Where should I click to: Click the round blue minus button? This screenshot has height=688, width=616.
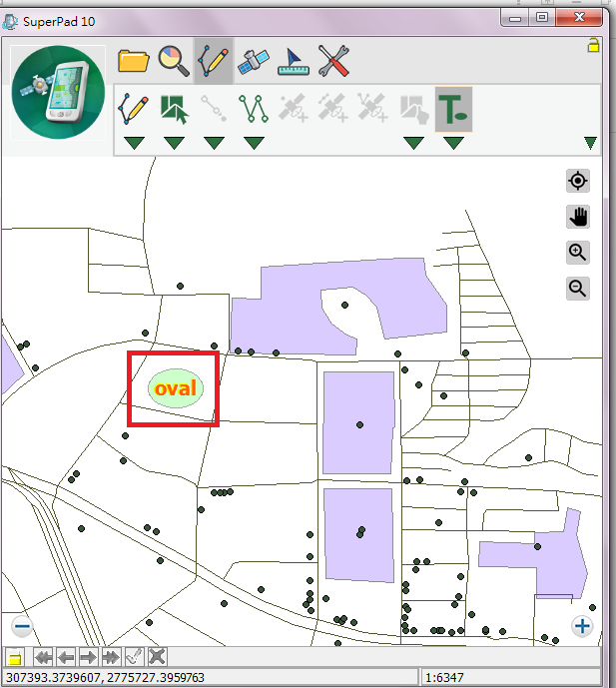click(22, 626)
